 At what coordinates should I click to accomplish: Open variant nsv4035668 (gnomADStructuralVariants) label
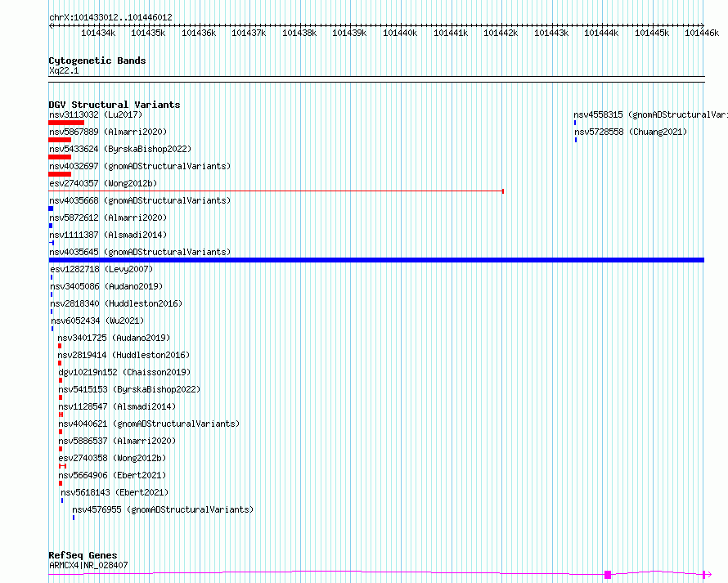click(x=140, y=200)
